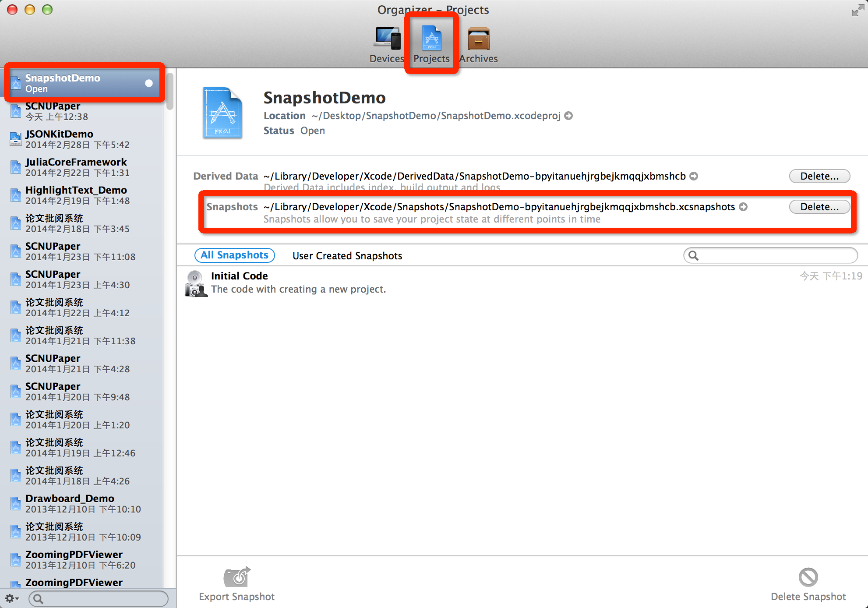The width and height of the screenshot is (868, 608).
Task: Select the HighlightText_Demo project
Action: [82, 195]
